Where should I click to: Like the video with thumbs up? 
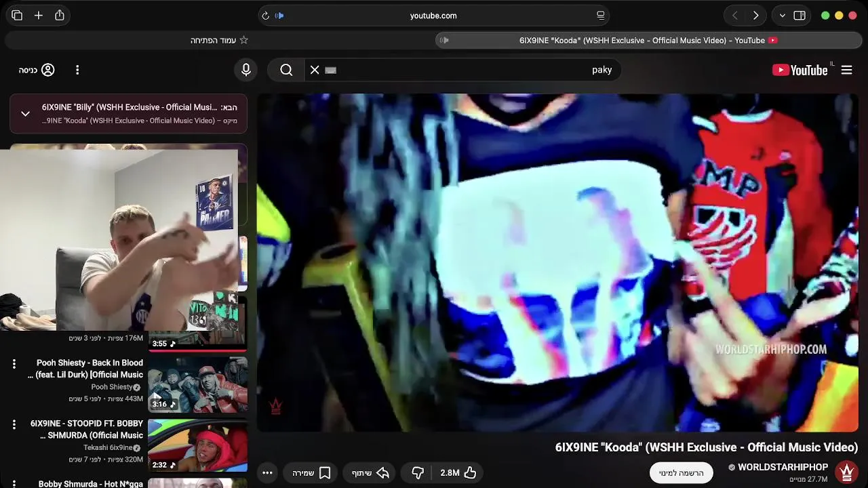pos(458,472)
